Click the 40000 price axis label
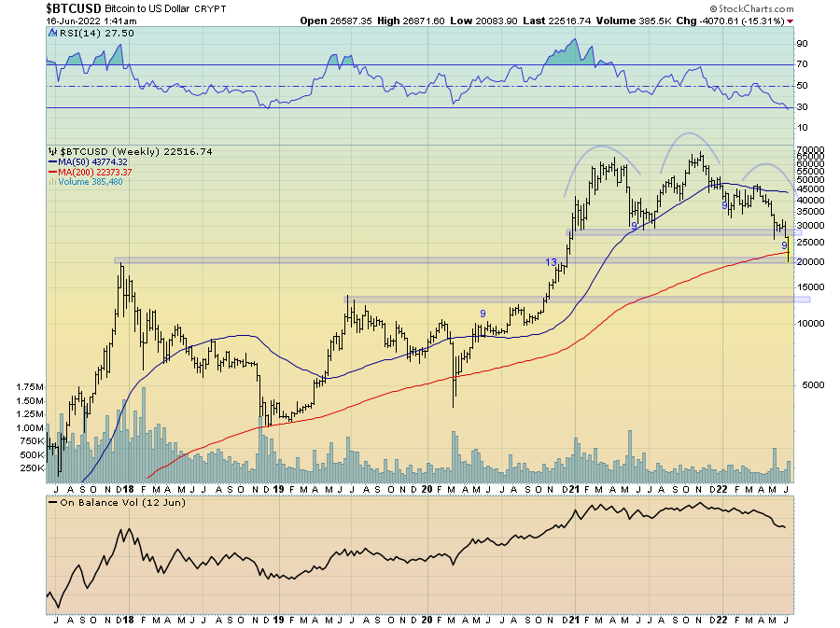The height and width of the screenshot is (628, 840). pyautogui.click(x=810, y=201)
